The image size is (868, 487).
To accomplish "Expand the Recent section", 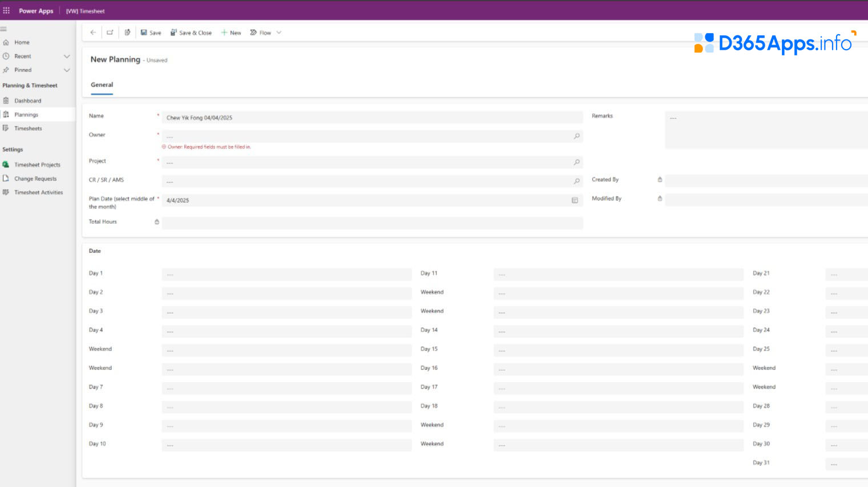I will click(x=67, y=56).
